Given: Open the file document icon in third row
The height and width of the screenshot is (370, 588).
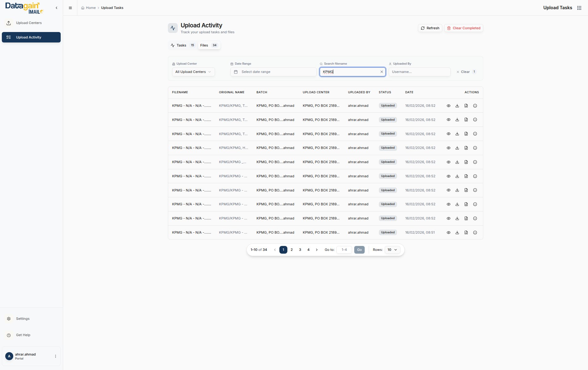Looking at the screenshot, I should [466, 134].
